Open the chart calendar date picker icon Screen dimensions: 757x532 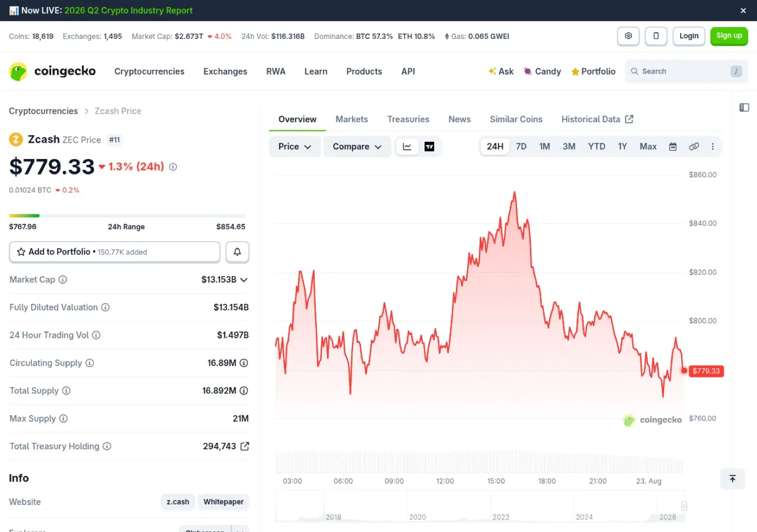coord(673,147)
